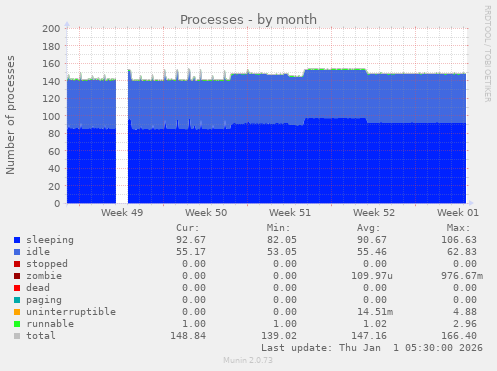Click the 'dead' legend label

coord(38,288)
